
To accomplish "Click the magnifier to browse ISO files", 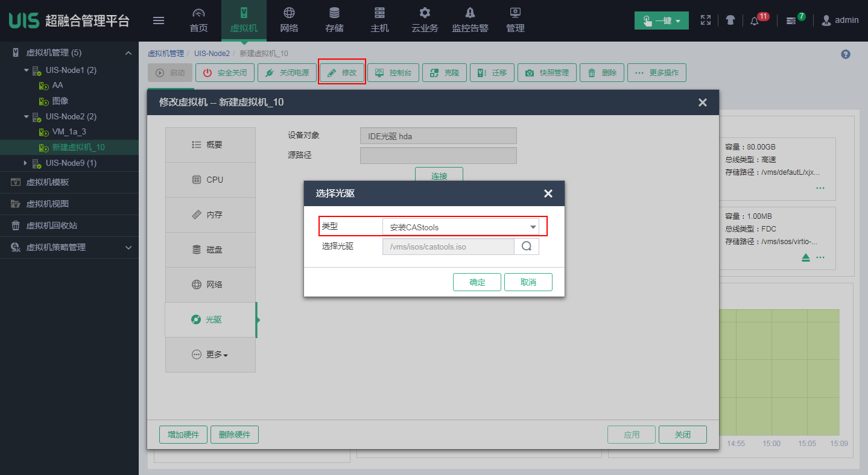I will 526,246.
